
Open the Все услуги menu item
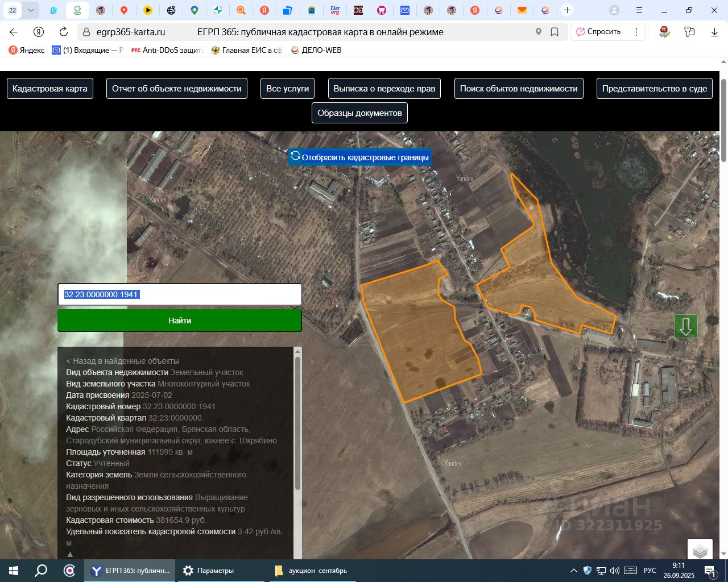point(288,89)
